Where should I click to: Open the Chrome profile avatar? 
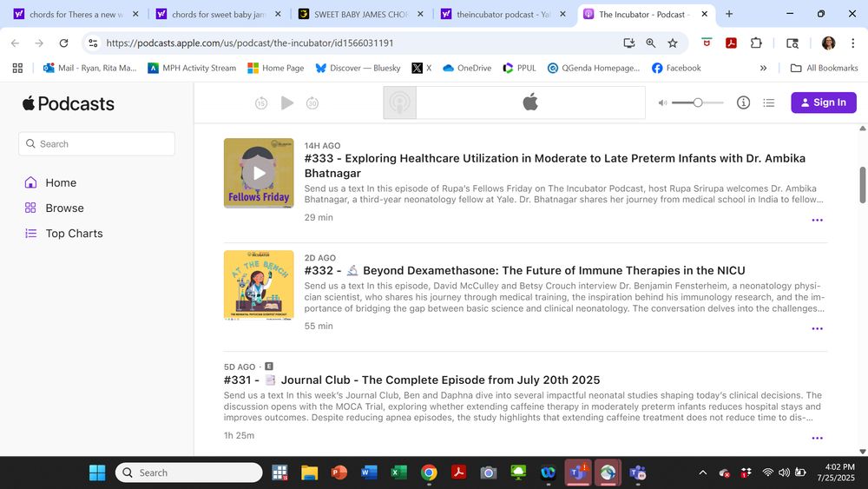tap(828, 43)
